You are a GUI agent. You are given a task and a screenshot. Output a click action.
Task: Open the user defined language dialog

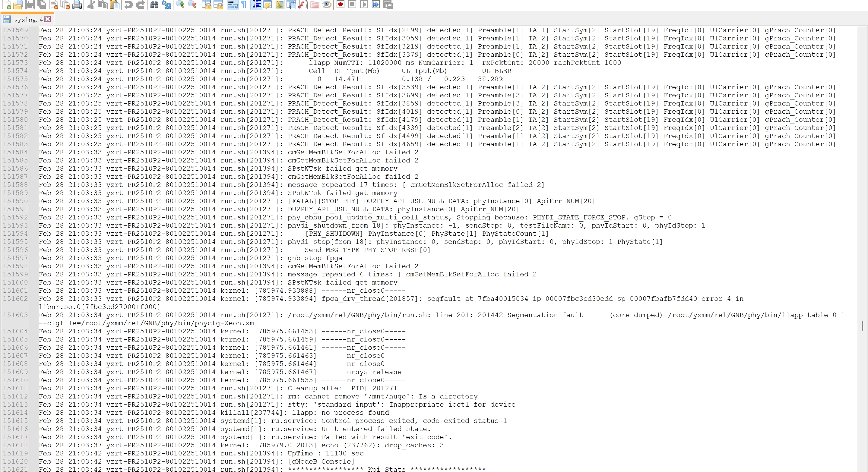click(x=268, y=5)
